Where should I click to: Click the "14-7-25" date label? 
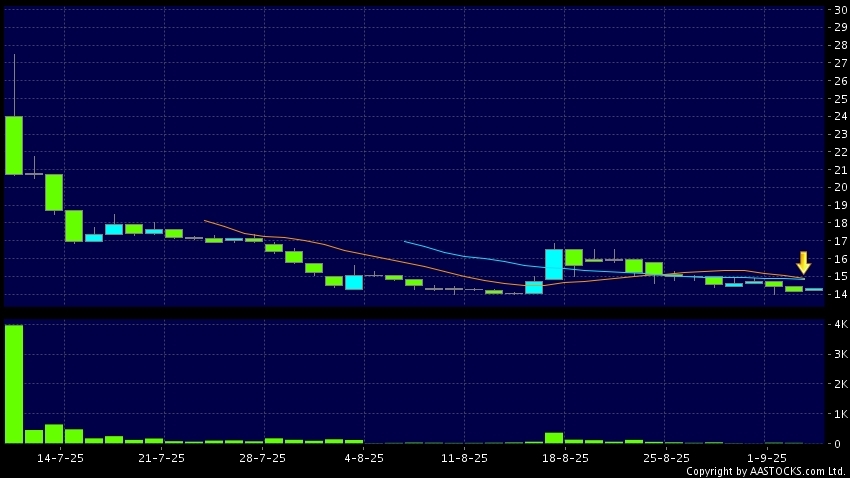[x=60, y=458]
